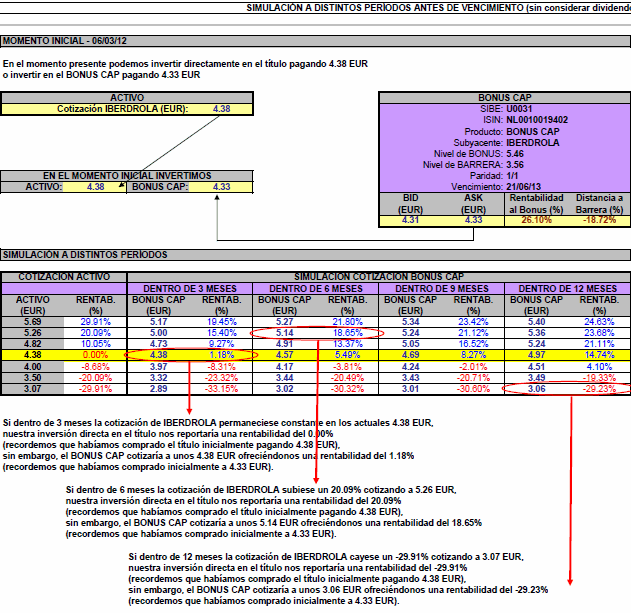Click the 'DENTRO DE 12 MESES' column header
The image size is (631, 613).
click(x=567, y=289)
